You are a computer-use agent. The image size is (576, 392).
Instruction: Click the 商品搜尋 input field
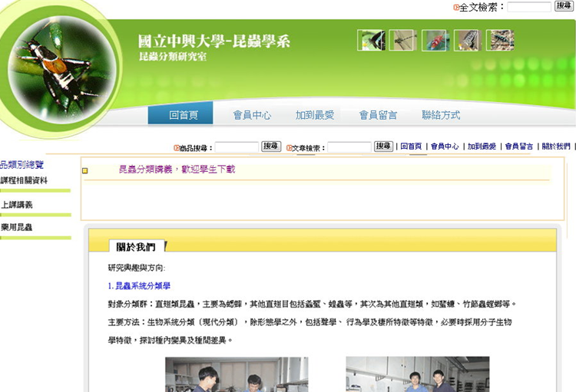pyautogui.click(x=237, y=147)
